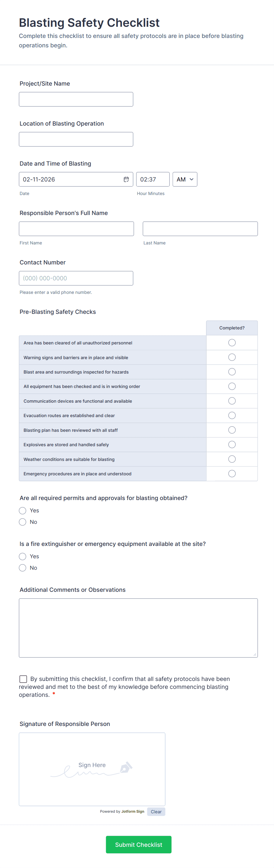Select No for required permits obtained

point(23,522)
